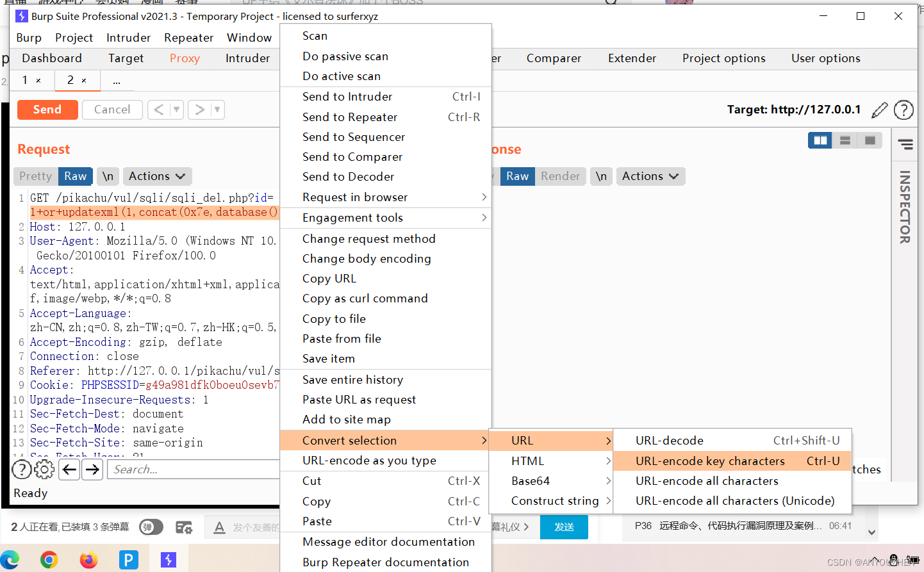Viewport: 924px width, 572px height.
Task: Click the danmaku font style A icon
Action: [219, 527]
